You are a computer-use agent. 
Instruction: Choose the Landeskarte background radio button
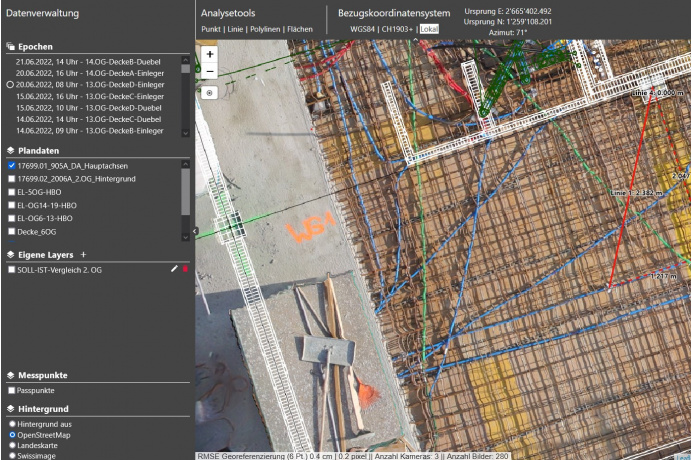pyautogui.click(x=11, y=445)
